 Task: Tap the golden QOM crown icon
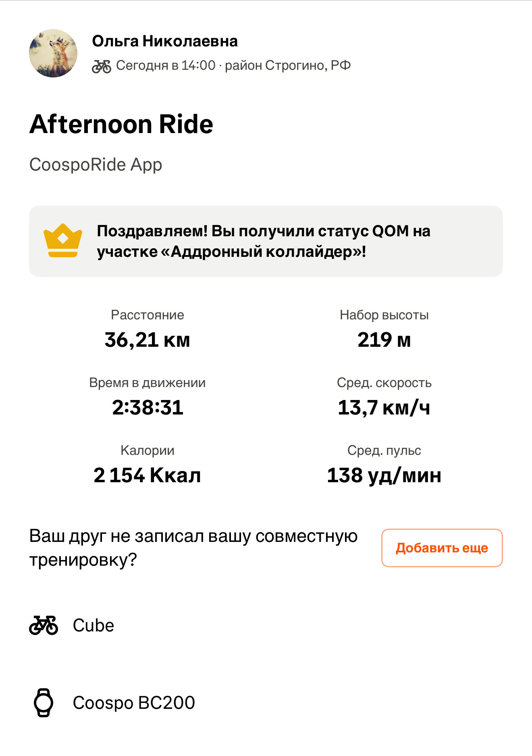click(x=63, y=240)
